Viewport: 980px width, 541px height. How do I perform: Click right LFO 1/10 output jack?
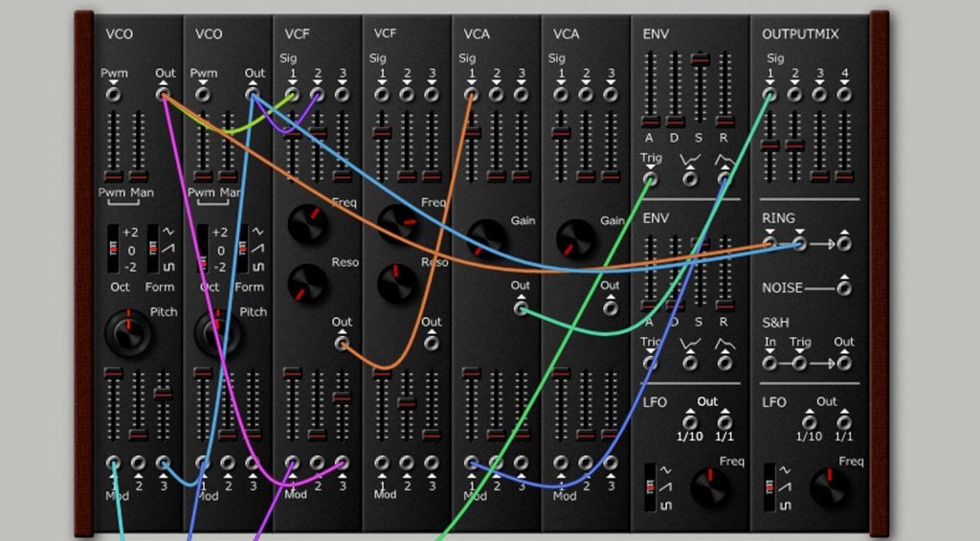point(810,421)
